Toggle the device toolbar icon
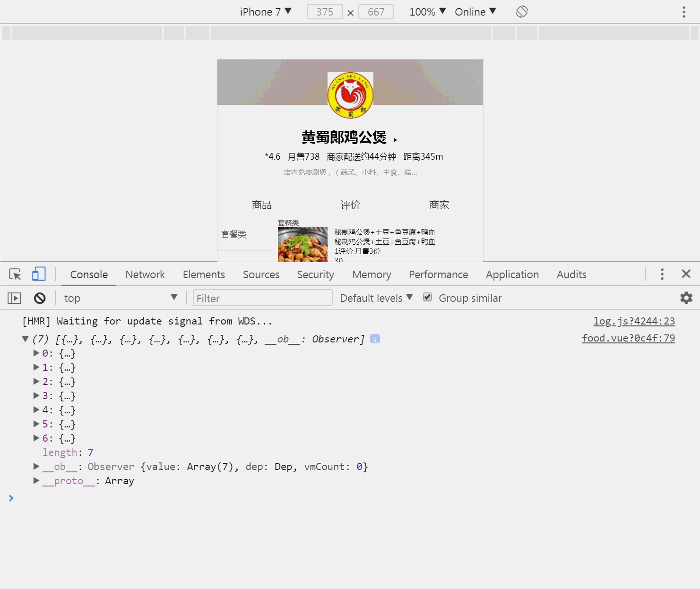The width and height of the screenshot is (700, 589). point(39,274)
